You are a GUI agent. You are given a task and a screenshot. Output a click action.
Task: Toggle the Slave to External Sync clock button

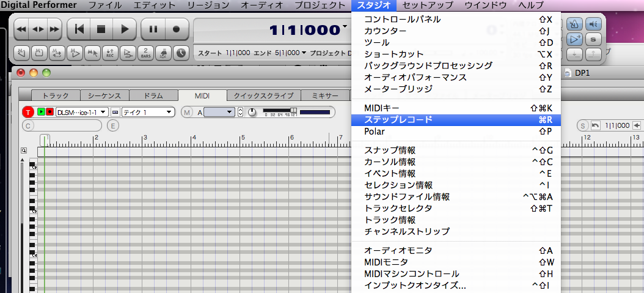tap(181, 53)
